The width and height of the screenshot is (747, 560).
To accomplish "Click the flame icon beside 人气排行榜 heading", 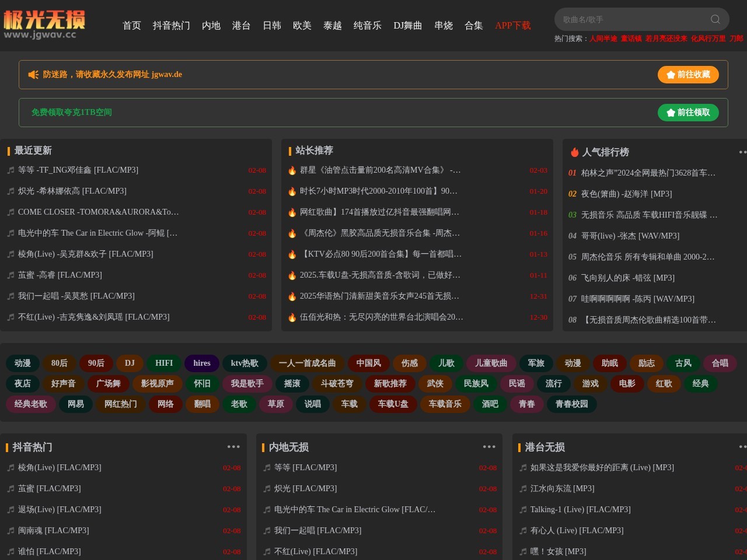I will 574,152.
